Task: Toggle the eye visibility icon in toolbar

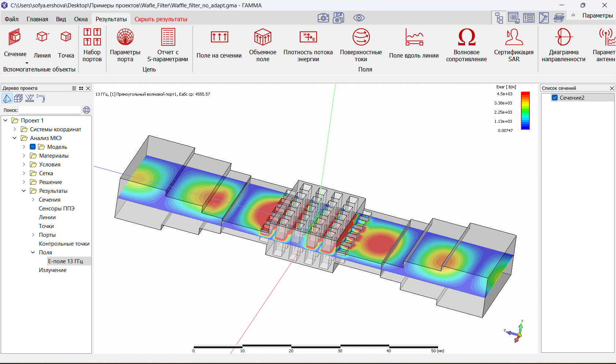Action: (359, 18)
